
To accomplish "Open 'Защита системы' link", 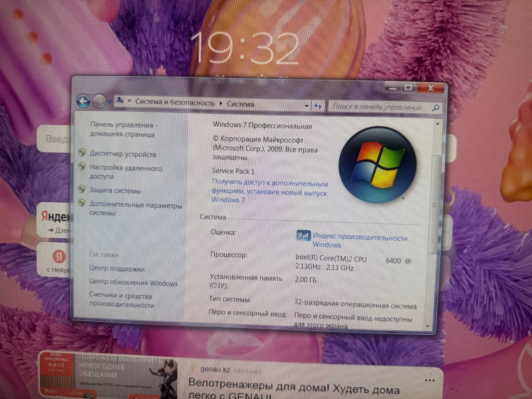I will coord(115,190).
